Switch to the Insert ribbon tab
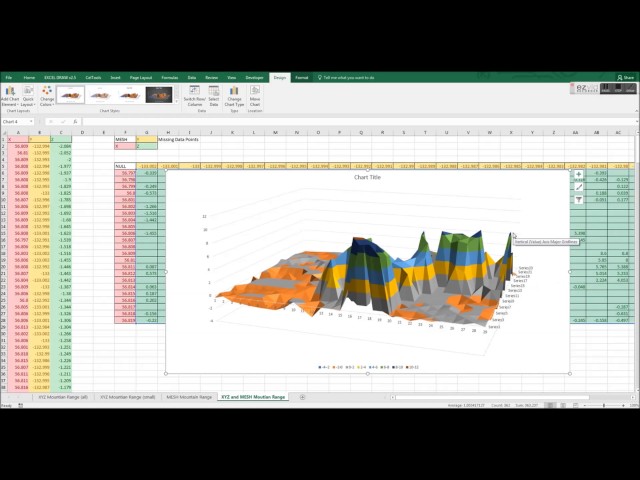This screenshot has width=640, height=480. click(116, 78)
